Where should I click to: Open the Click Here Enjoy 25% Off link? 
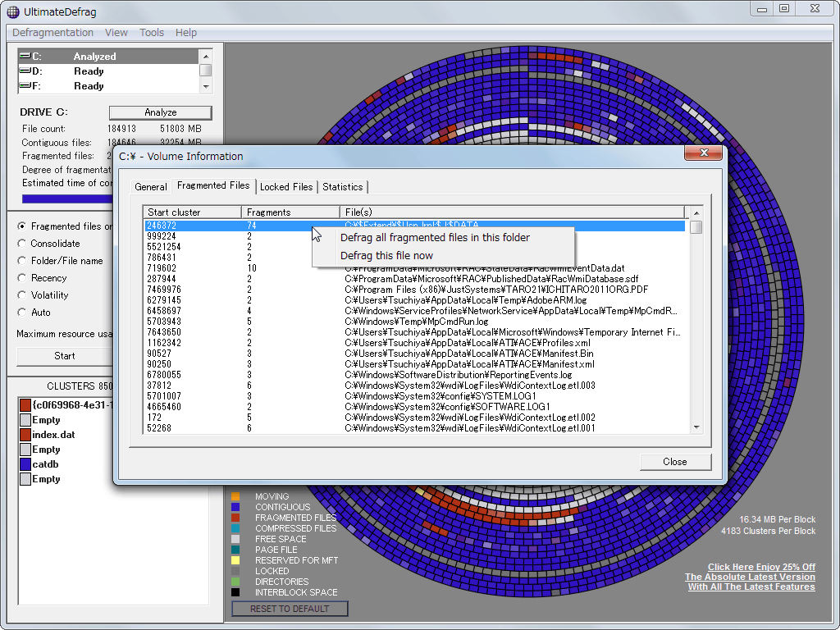(x=761, y=567)
